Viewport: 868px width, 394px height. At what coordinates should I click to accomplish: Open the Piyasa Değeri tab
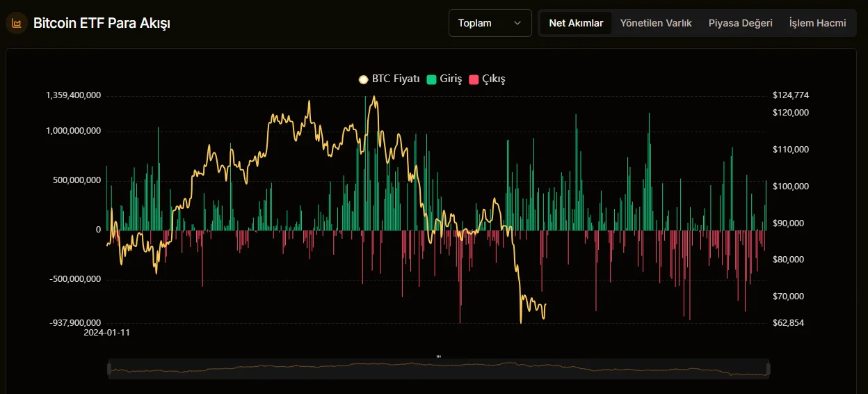(x=740, y=23)
